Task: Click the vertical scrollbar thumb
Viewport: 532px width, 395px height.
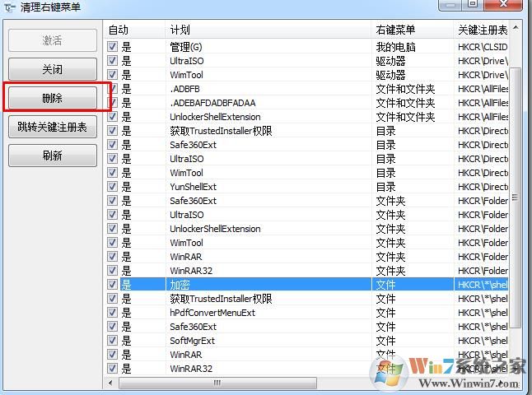Action: tap(516, 197)
